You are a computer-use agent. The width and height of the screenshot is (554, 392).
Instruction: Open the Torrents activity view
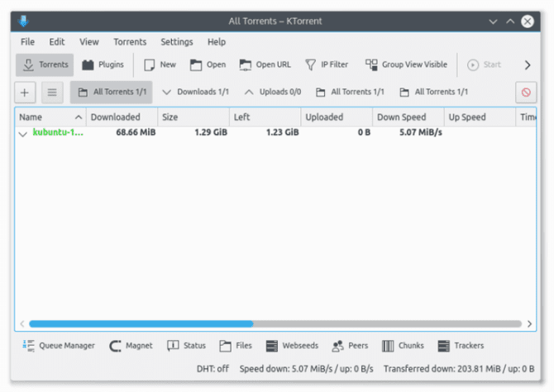(x=45, y=65)
